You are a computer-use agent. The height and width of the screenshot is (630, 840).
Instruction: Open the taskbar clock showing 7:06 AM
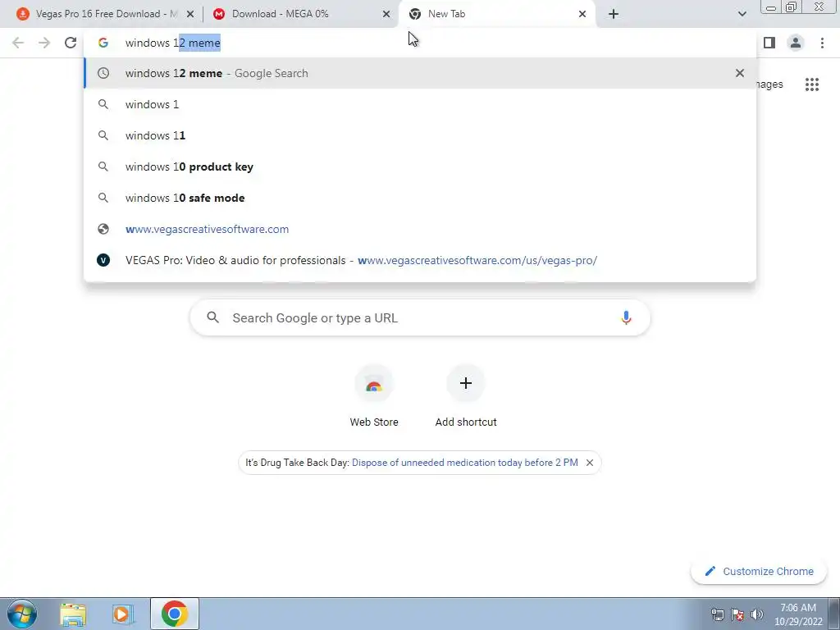tap(798, 614)
